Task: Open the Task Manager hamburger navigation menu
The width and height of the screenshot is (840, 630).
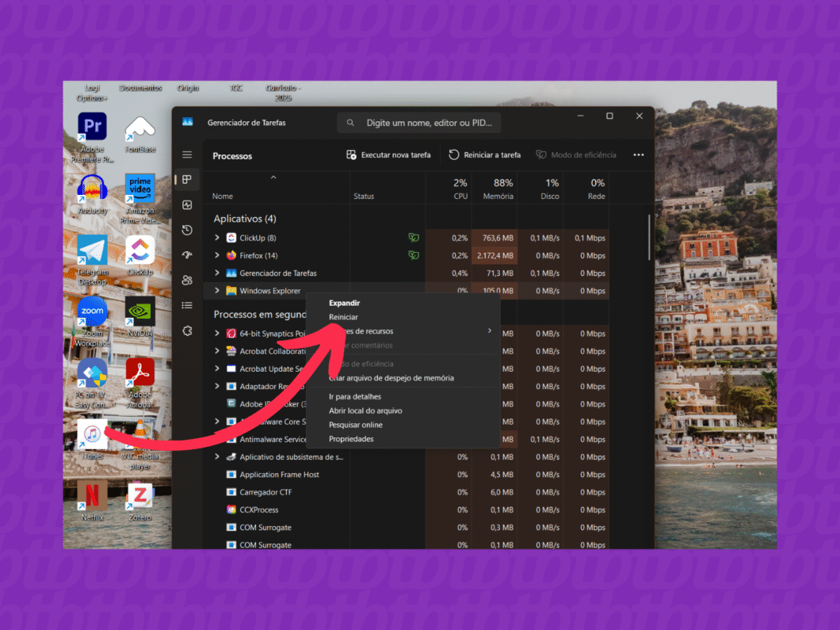Action: coord(187,155)
